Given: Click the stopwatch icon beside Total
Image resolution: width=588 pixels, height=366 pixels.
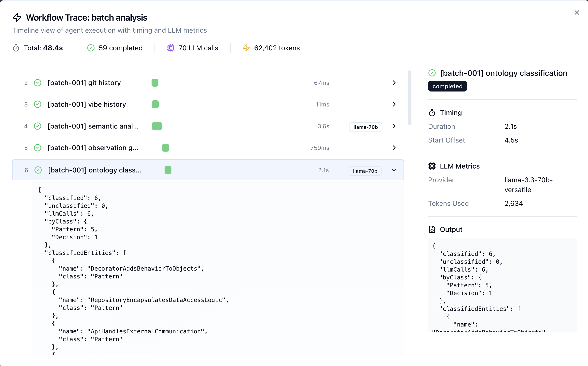Looking at the screenshot, I should coord(16,48).
